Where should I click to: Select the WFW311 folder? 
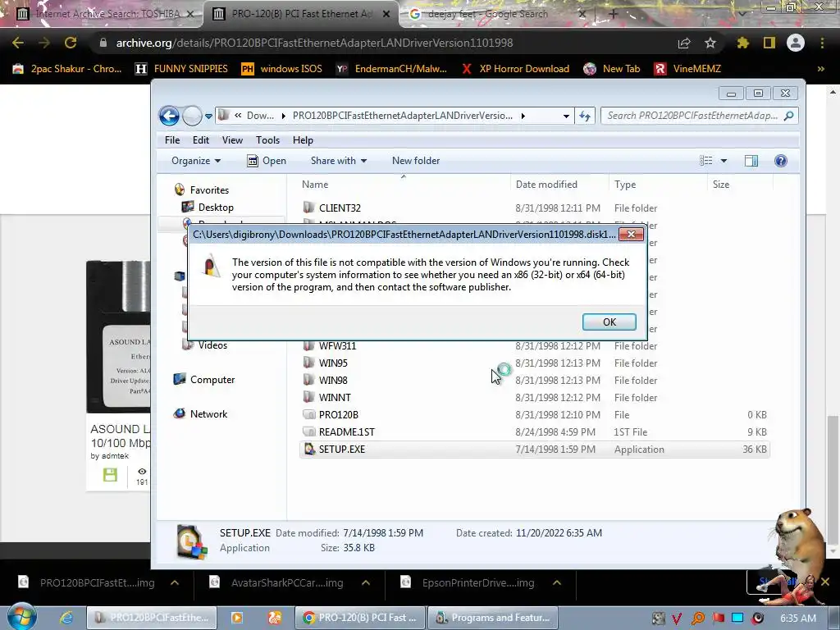[x=337, y=346]
